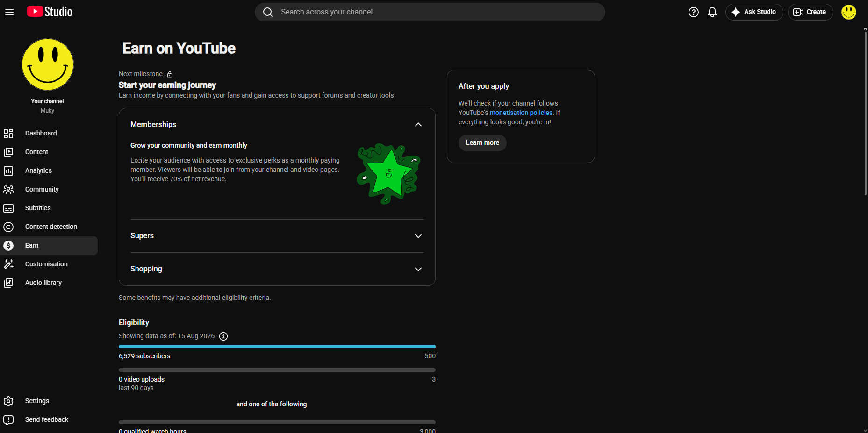Click the Dashboard grid icon

[x=8, y=134]
